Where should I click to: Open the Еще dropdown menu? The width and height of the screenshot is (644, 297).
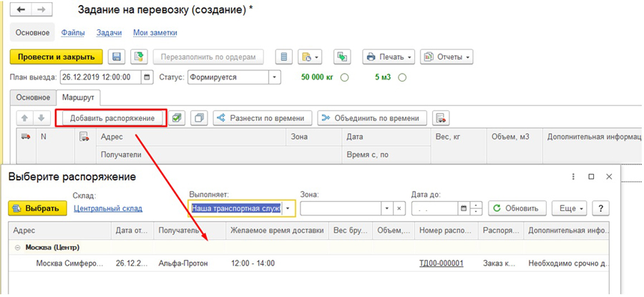[571, 208]
